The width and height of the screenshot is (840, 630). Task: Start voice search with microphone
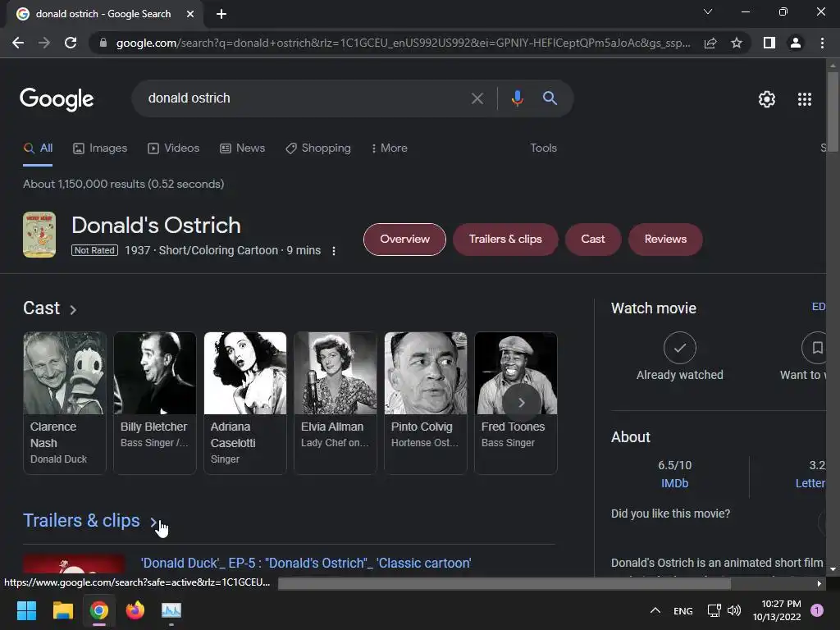point(517,98)
